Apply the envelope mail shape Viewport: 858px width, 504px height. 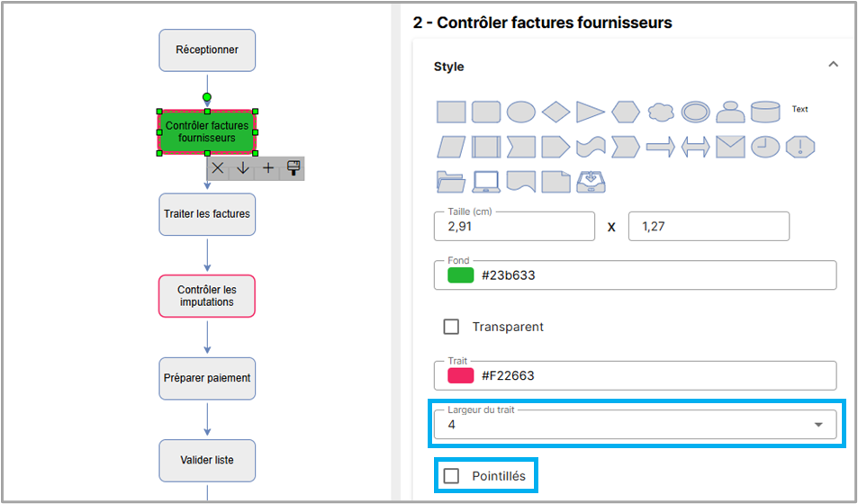tap(730, 147)
